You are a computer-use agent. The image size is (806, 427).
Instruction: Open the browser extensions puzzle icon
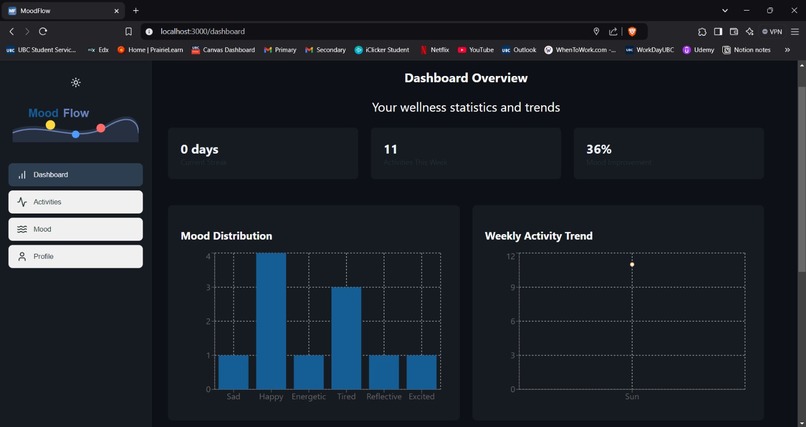click(x=702, y=31)
